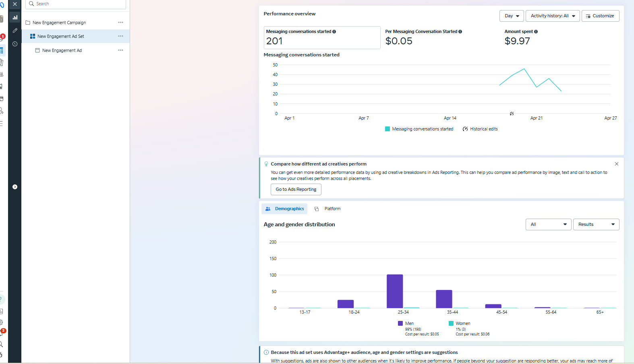Open more options for New Engagement Ad
Screen dimensions: 634x364
(120, 50)
